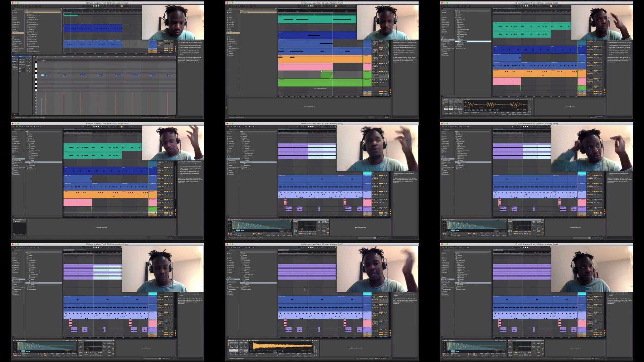Hit the Record button in the center frame
The width and height of the screenshot is (644, 362).
point(313,127)
